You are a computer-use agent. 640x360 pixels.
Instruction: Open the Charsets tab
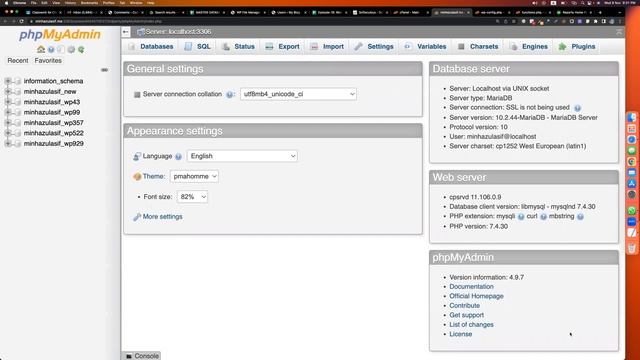coord(478,47)
